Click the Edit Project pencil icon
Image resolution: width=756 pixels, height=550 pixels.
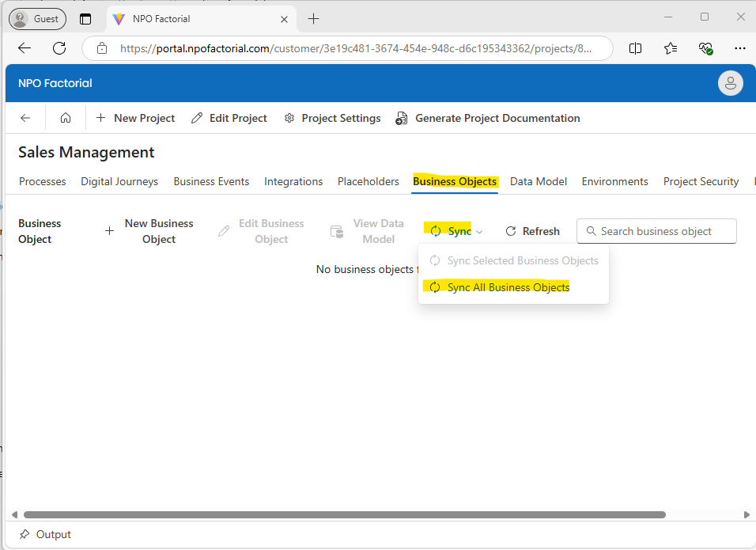[197, 118]
